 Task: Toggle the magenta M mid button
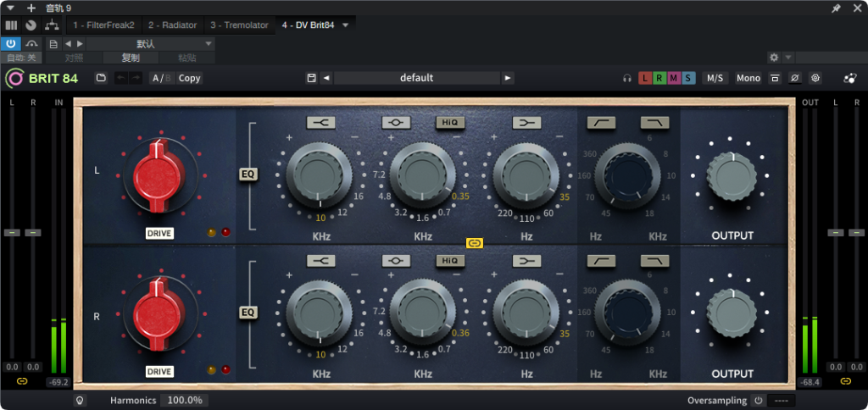pyautogui.click(x=674, y=78)
